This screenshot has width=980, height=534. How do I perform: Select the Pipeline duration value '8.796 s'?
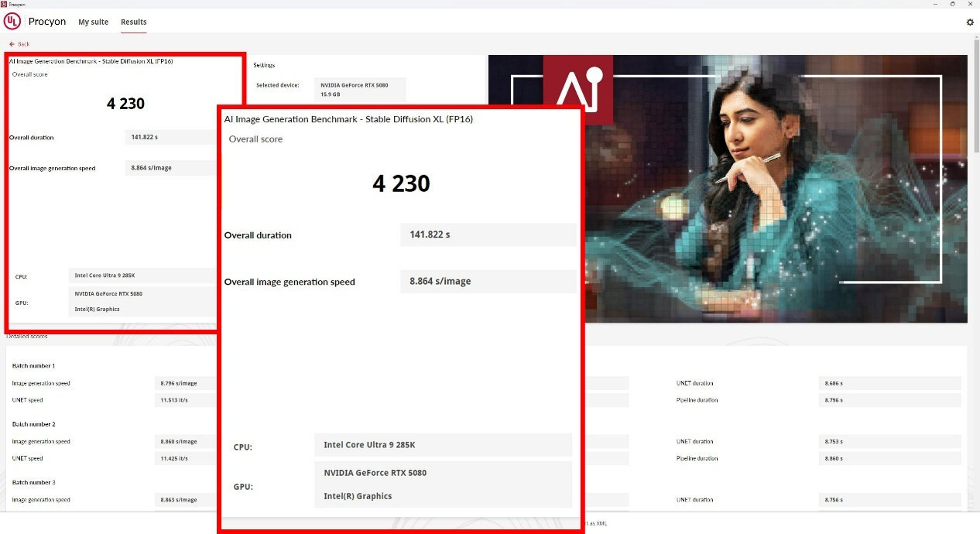coord(834,400)
